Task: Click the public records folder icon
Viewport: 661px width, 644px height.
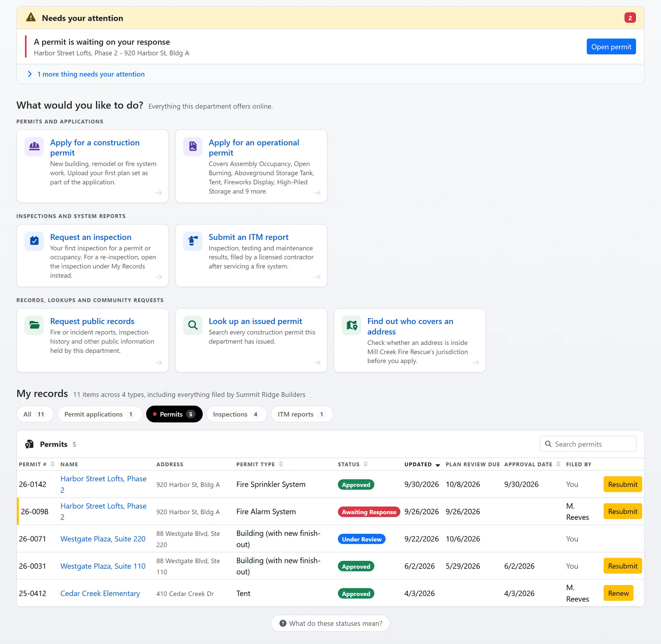Action: [34, 325]
